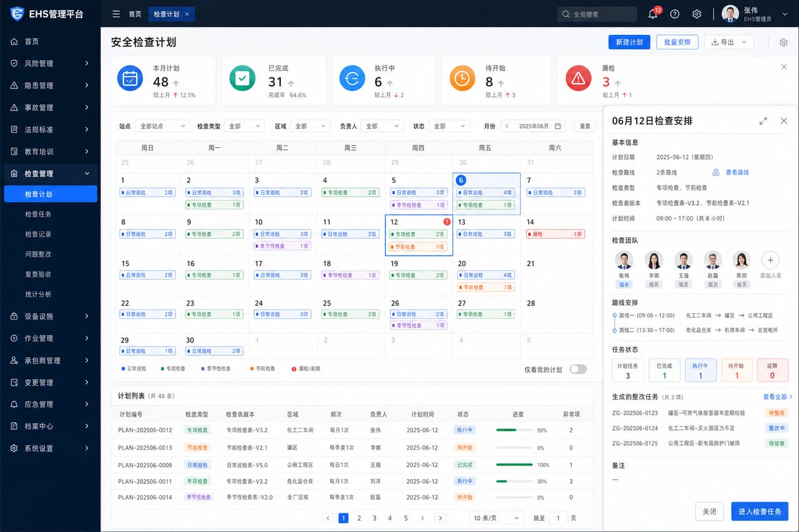Add a team member with the plus icon
This screenshot has width=799, height=532.
(x=770, y=260)
